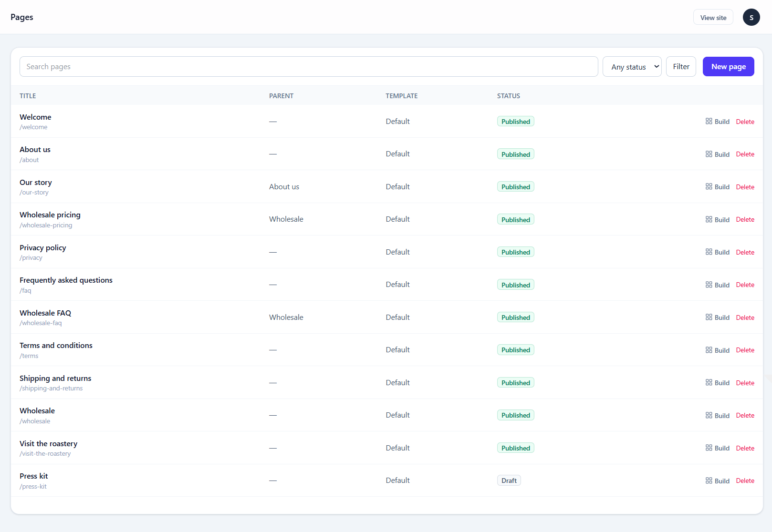Click the Filter button
The height and width of the screenshot is (532, 772).
(x=681, y=67)
